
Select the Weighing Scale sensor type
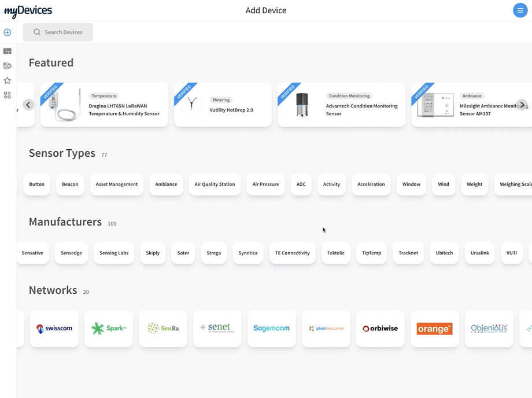tap(513, 184)
